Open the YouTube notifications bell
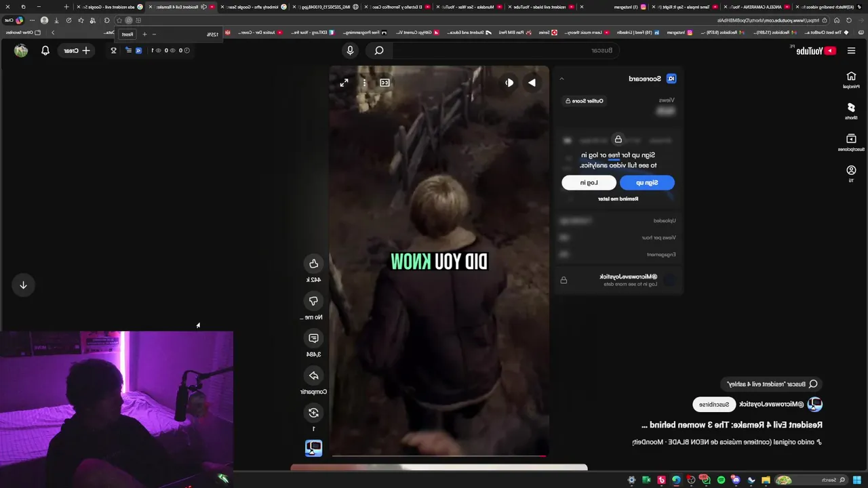Image resolution: width=868 pixels, height=488 pixels. point(45,50)
